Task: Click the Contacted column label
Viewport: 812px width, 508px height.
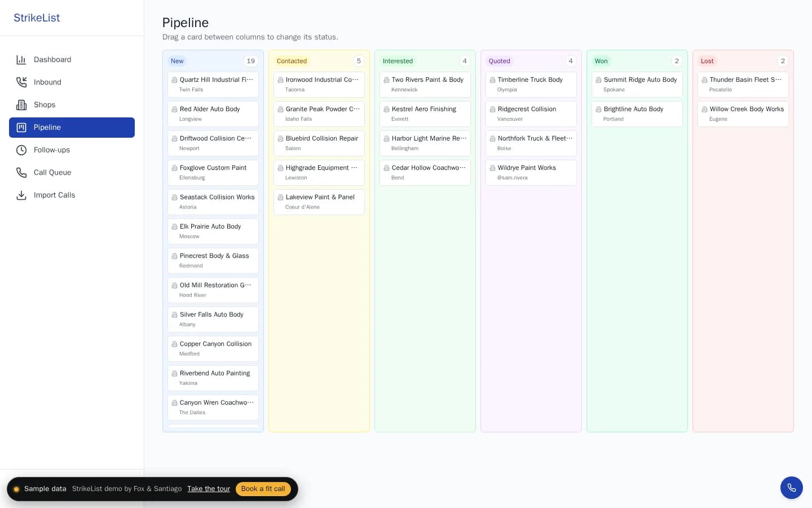Action: 292,61
